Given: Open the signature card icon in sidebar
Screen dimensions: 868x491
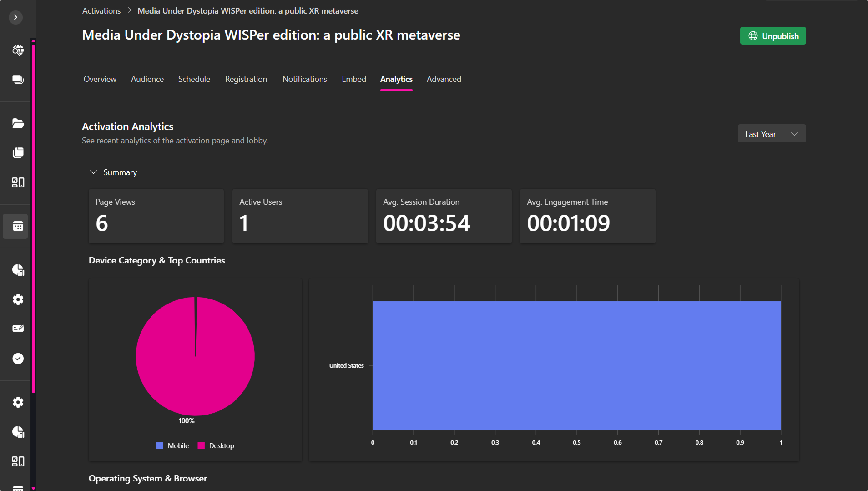Looking at the screenshot, I should pos(18,329).
